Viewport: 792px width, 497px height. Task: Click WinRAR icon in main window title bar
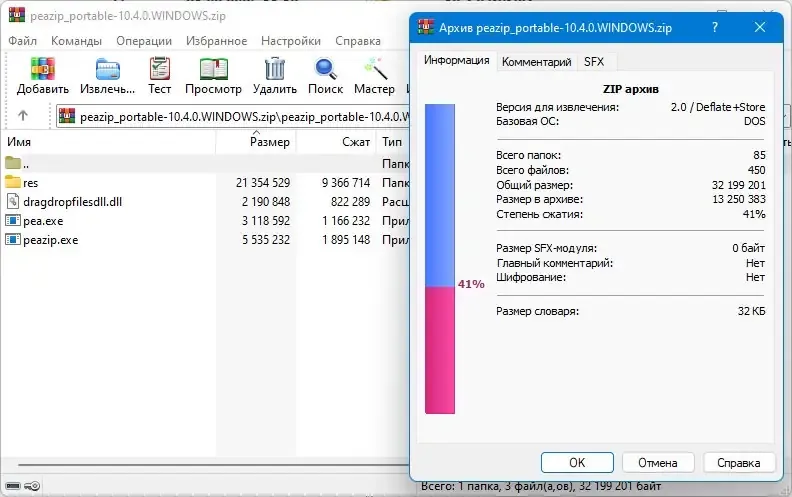pos(17,15)
